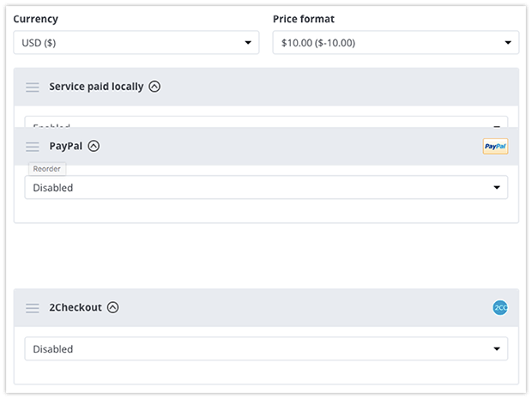Click the PayPal section title text

[x=66, y=146]
